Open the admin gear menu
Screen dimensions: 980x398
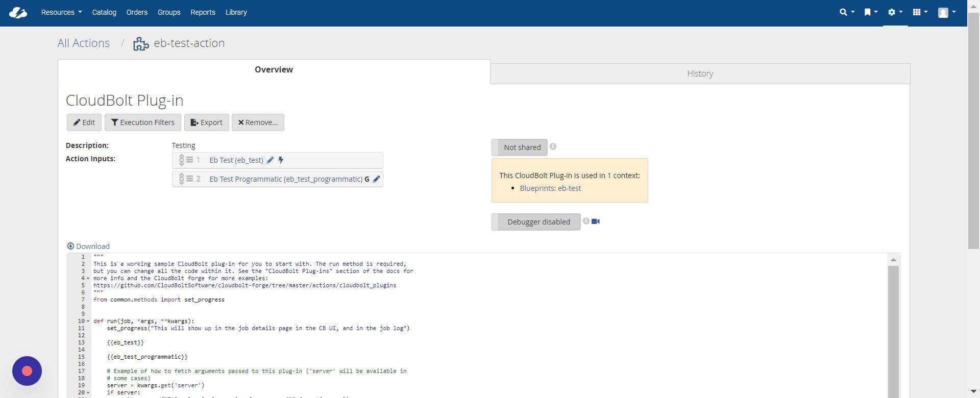click(x=895, y=12)
